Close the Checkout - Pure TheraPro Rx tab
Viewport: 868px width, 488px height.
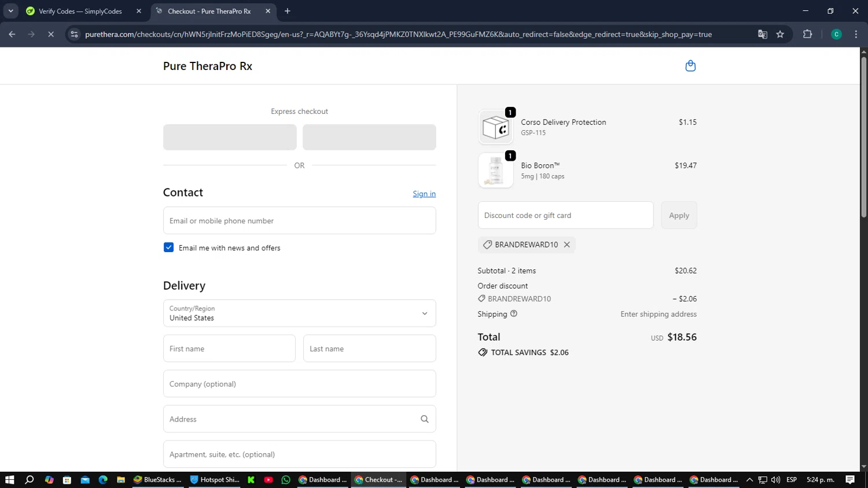coord(268,11)
